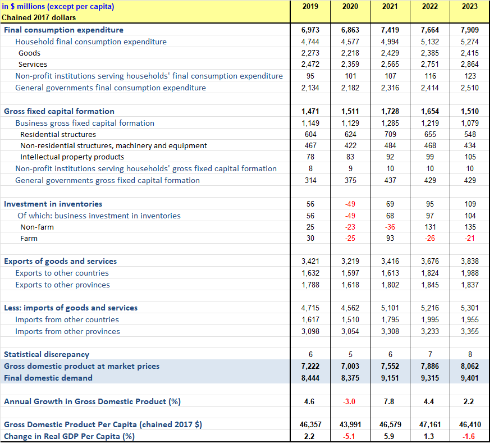Click the 2019 column header
This screenshot has width=494, height=448.
click(310, 7)
